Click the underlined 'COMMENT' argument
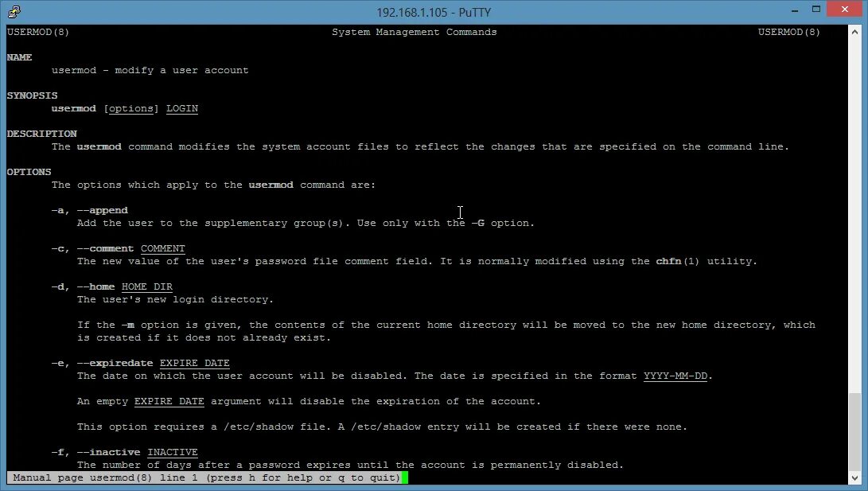868x491 pixels. pos(163,248)
